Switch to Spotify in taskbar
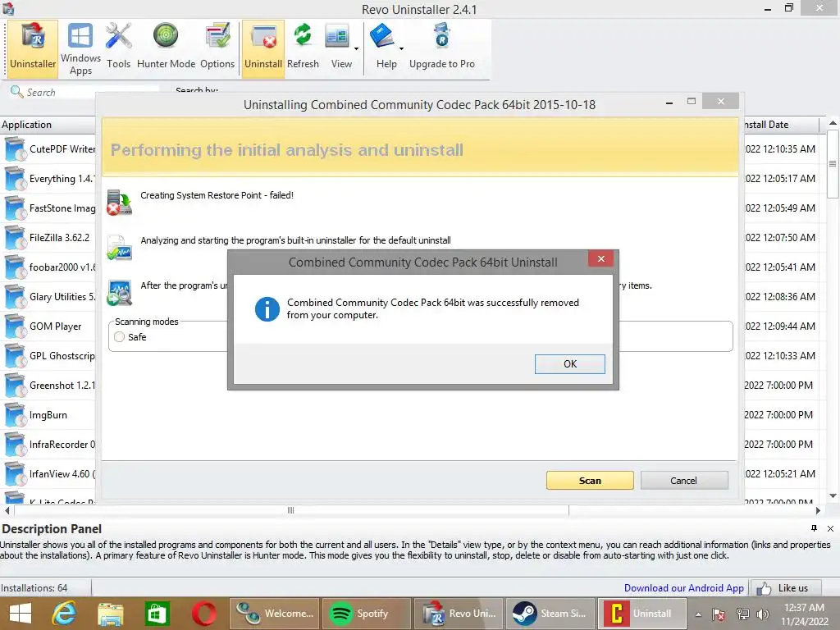 367,614
